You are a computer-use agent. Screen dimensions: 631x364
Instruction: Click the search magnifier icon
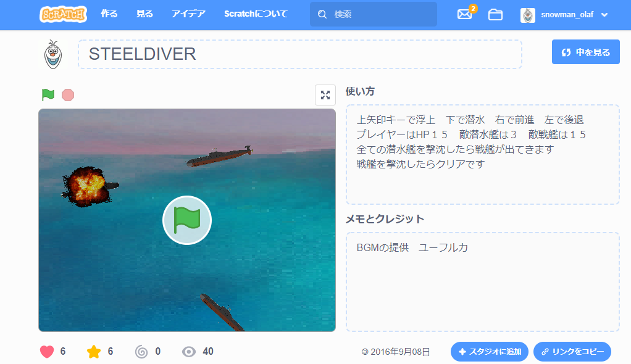point(322,14)
